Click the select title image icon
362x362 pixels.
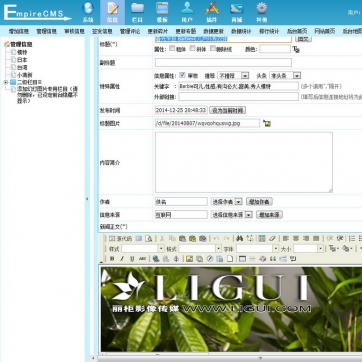[267, 123]
